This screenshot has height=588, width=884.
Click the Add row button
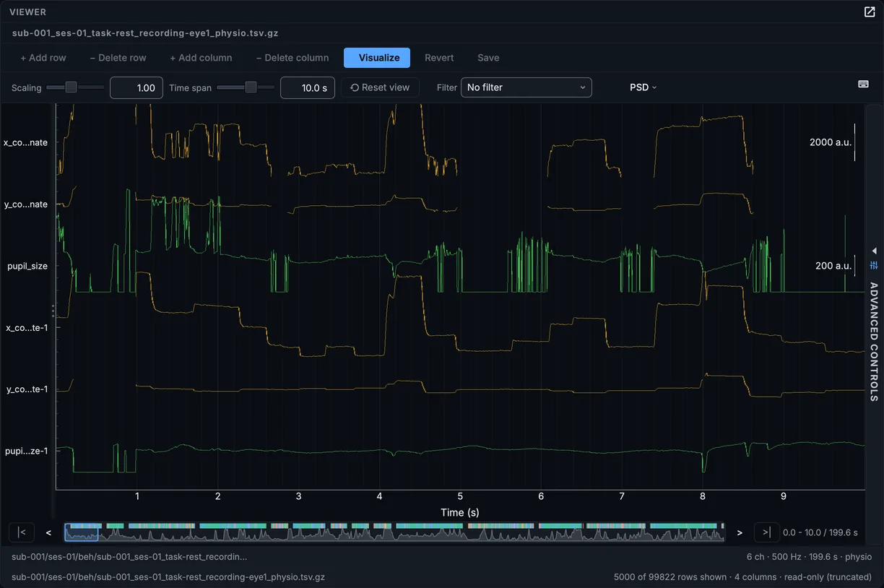click(x=43, y=58)
